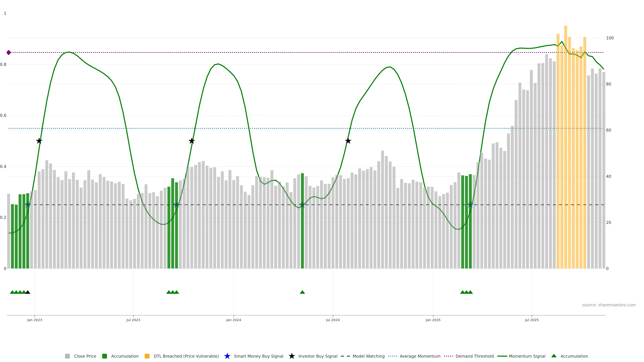
Task: Click the tallest orange price bar
Action: 566,150
